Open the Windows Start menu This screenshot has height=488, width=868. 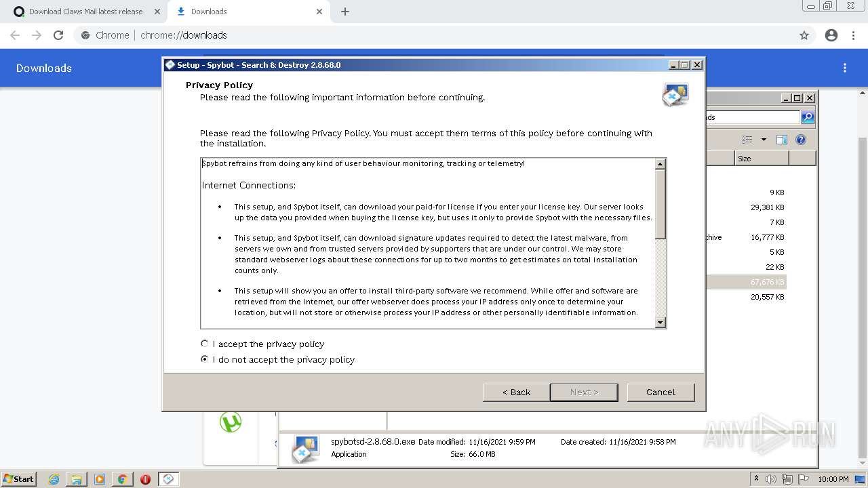click(x=19, y=479)
